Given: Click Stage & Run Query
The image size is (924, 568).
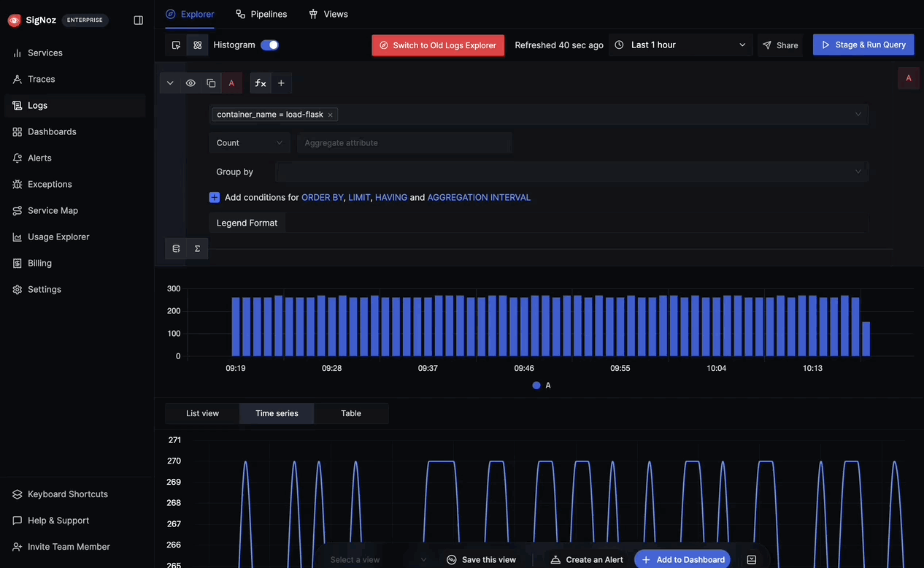Looking at the screenshot, I should click(863, 45).
